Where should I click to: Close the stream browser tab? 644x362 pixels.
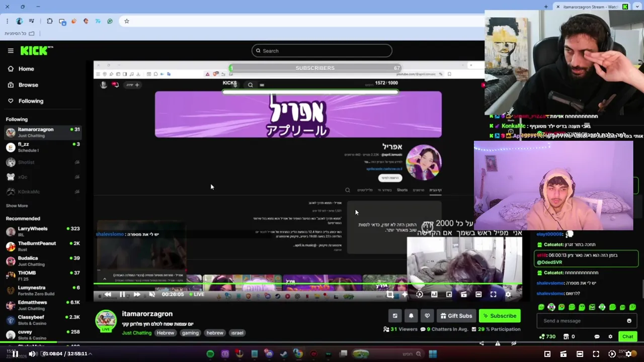pos(557,7)
